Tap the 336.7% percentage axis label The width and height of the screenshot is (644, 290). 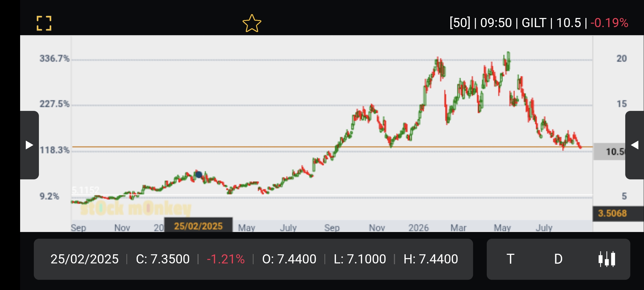54,58
